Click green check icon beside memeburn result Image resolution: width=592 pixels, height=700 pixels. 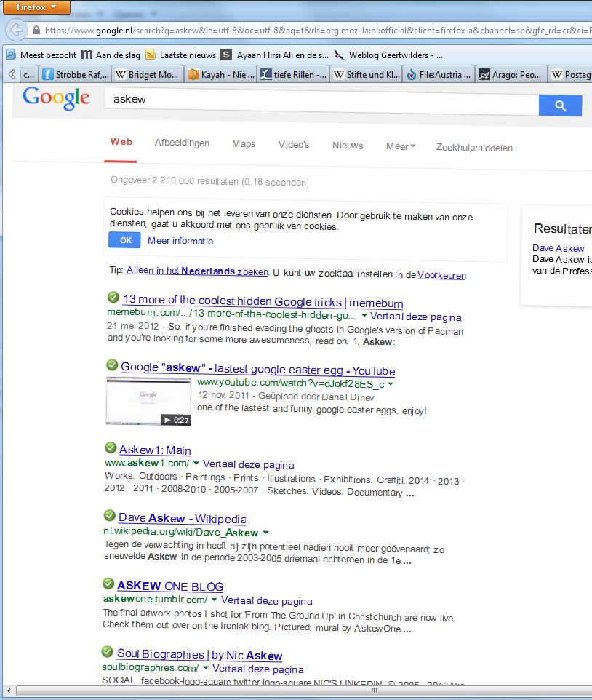[x=113, y=297]
